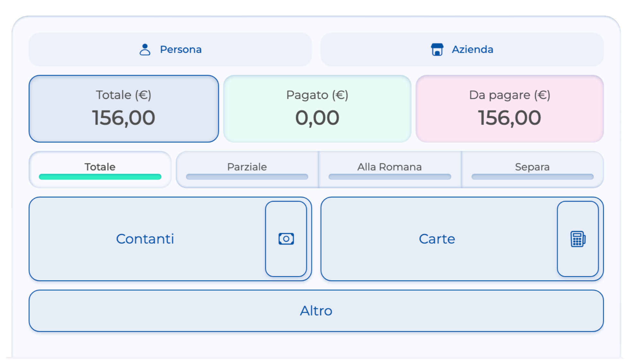Select the Azienda customer type
Viewport: 627px width, 364px height.
point(462,50)
